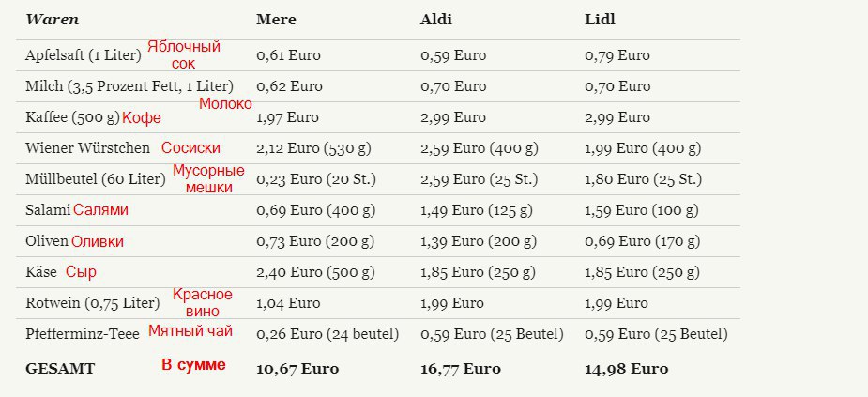Select Mere total 10,67 Euro

point(297,369)
